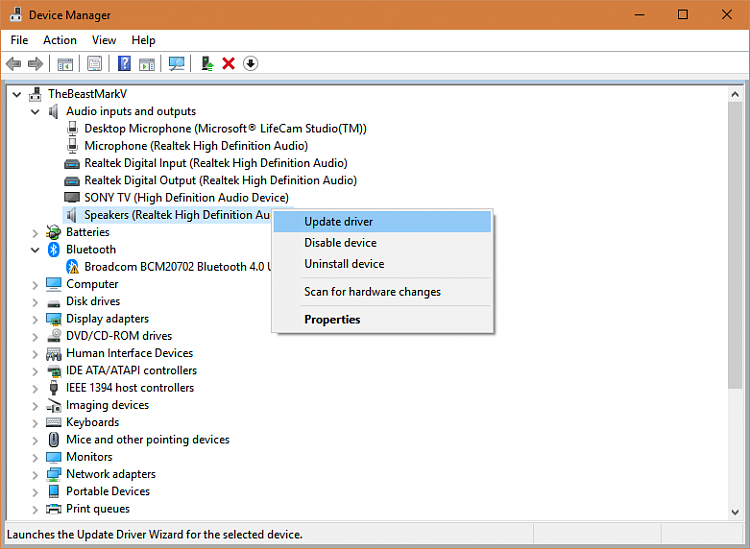Viewport: 750px width, 549px height.
Task: Minimize the Device Manager window
Action: click(x=639, y=15)
